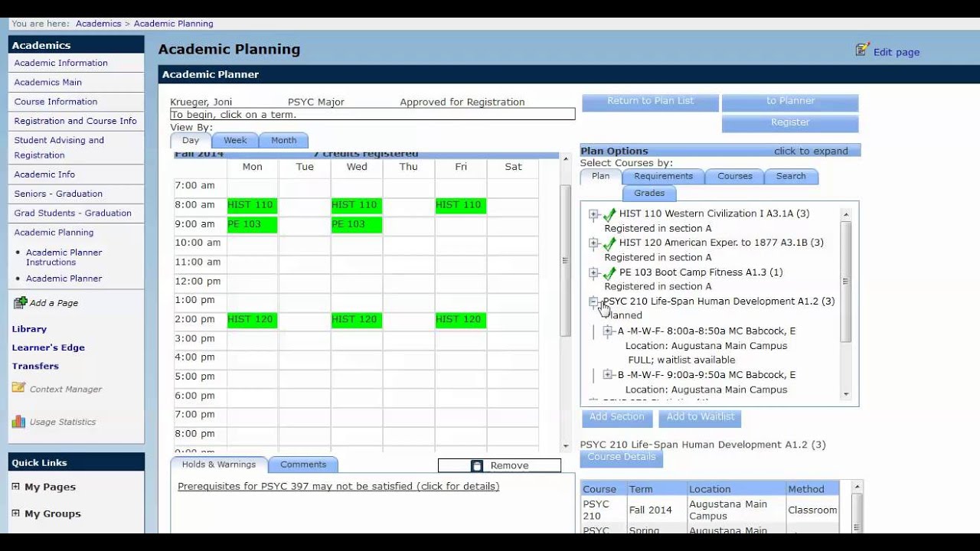980x551 pixels.
Task: Expand HIST 120 American Exper. tree node
Action: [x=593, y=243]
